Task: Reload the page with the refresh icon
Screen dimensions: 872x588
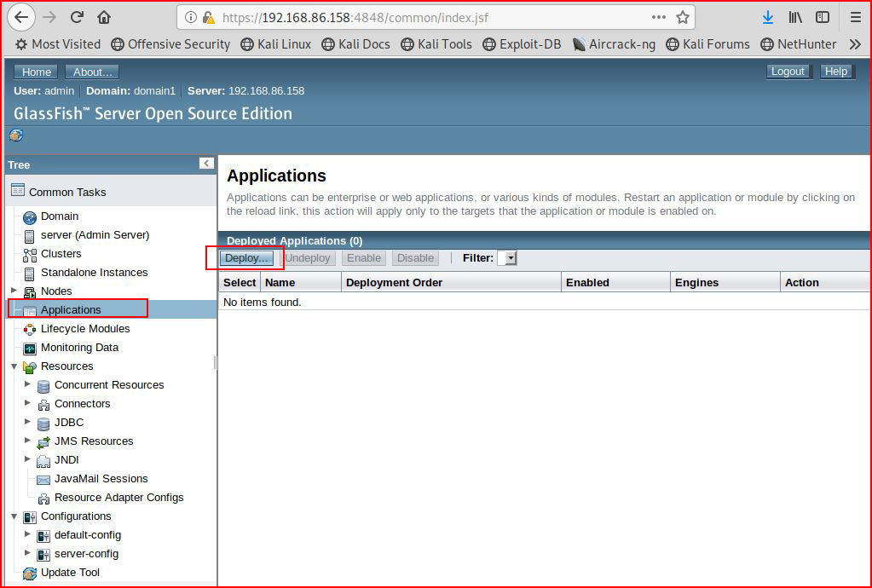Action: [77, 17]
